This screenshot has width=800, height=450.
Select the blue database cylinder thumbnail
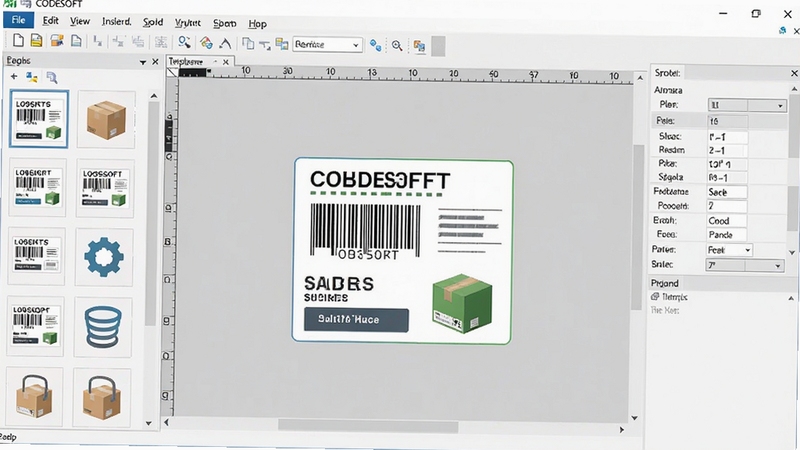(103, 327)
